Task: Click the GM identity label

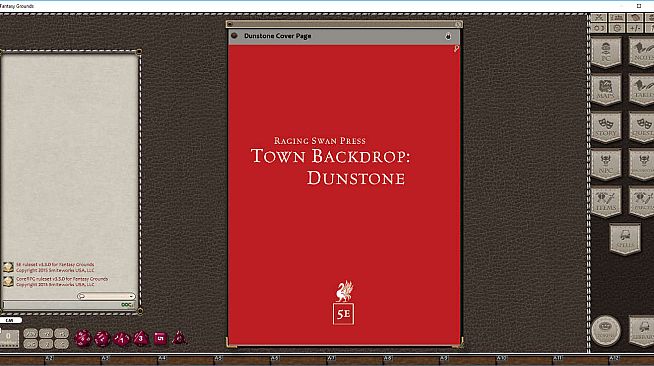Action: (10, 321)
